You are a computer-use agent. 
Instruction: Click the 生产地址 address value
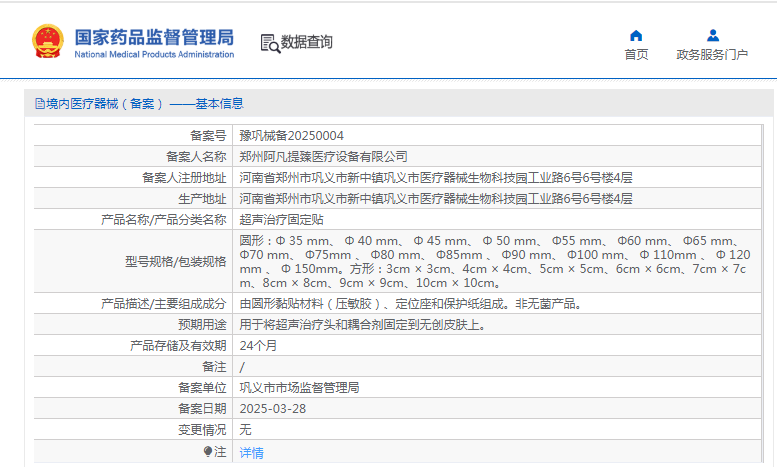[436, 199]
